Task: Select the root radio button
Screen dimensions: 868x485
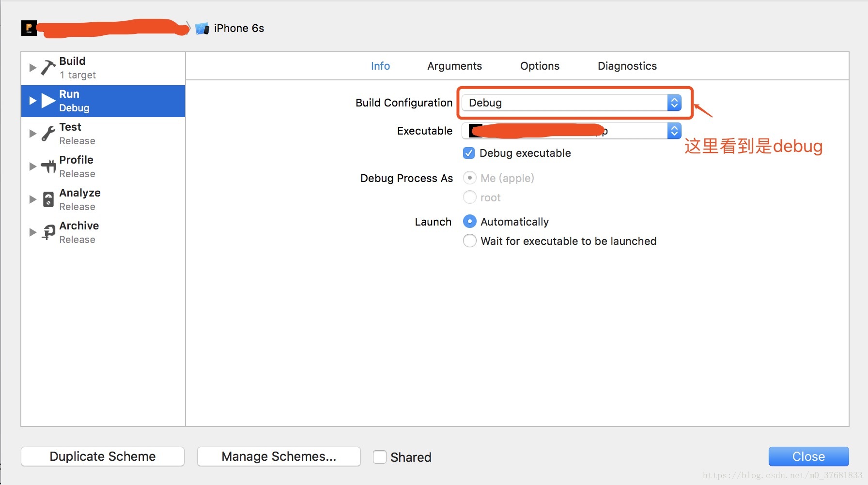Action: point(470,197)
